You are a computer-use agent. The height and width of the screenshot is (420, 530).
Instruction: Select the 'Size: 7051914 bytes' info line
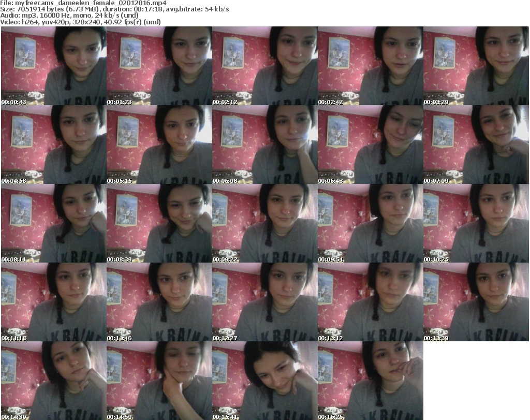coord(114,9)
